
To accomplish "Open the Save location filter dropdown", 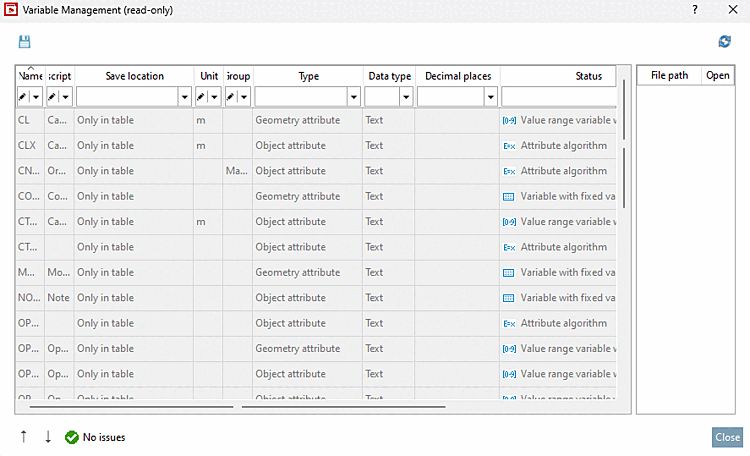I will click(184, 97).
